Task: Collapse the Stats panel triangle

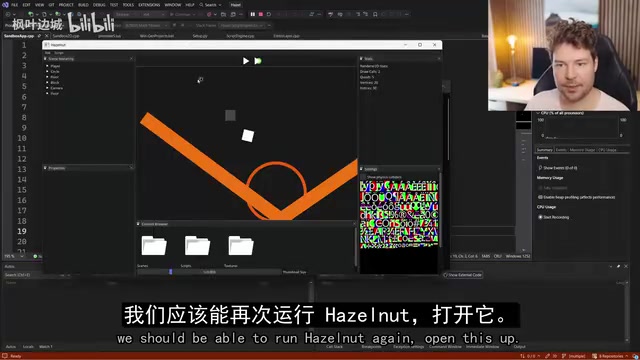Action: 361,59
